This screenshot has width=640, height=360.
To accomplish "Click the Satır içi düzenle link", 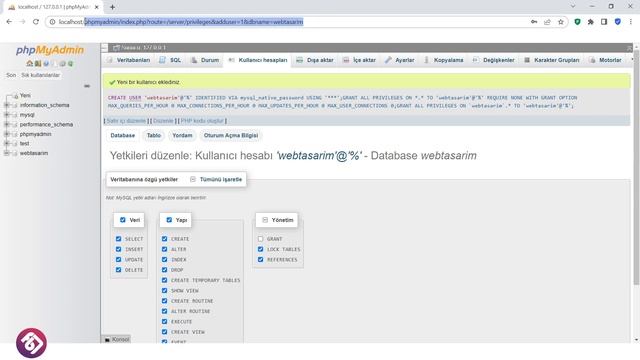I will click(126, 121).
